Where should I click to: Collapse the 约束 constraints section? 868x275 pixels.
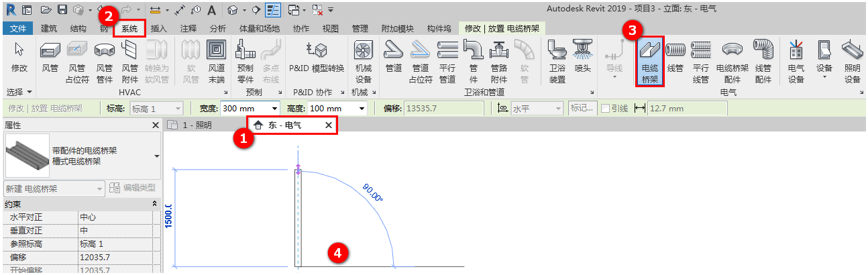156,203
